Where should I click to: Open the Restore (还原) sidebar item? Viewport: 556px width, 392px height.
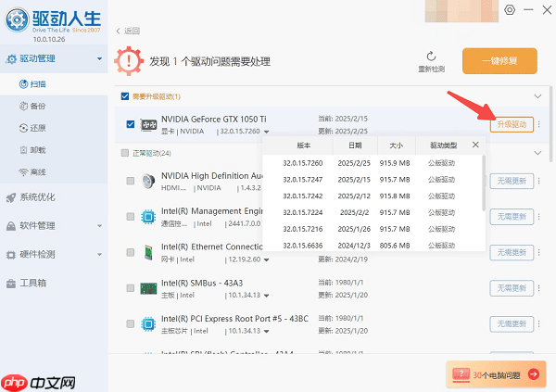[x=54, y=128]
